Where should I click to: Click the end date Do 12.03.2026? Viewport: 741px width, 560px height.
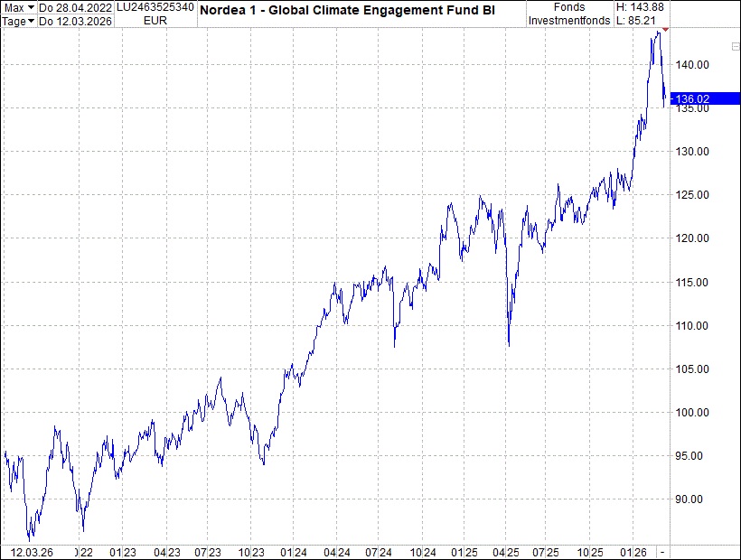click(x=75, y=22)
